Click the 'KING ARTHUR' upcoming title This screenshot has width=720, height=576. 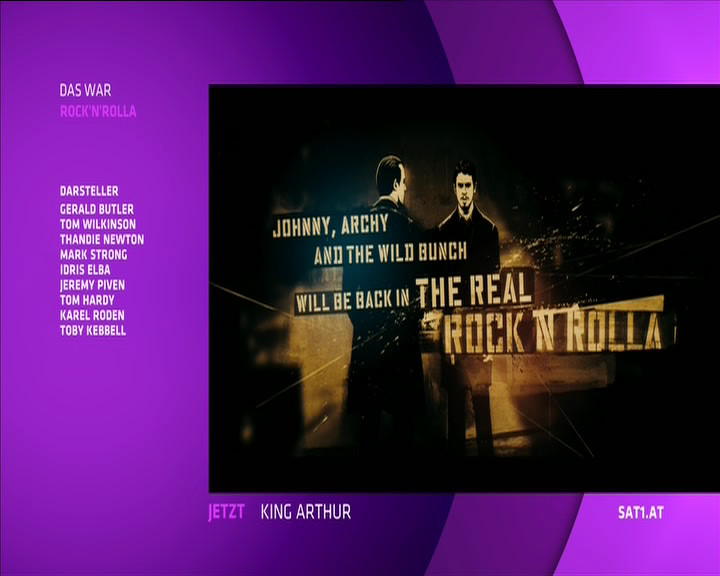click(x=306, y=512)
